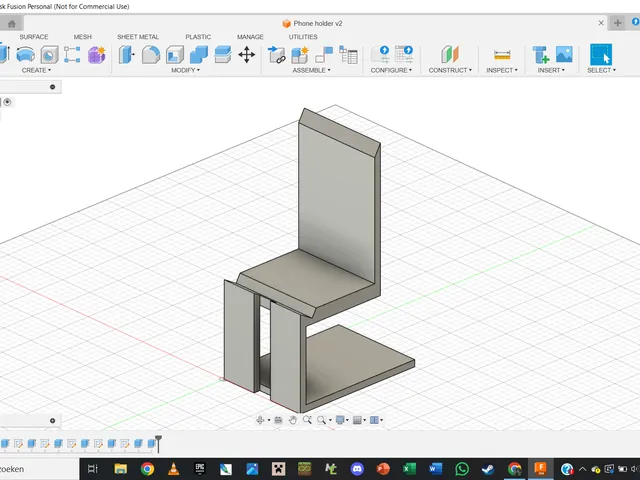This screenshot has width=640, height=480.
Task: Close the Phone holder v2 tab
Action: coord(601,23)
